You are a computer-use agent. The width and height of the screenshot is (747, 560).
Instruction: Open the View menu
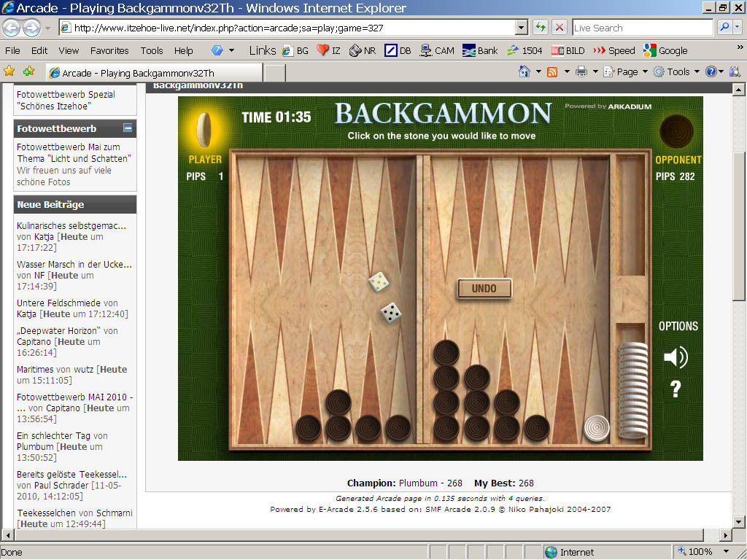pyautogui.click(x=69, y=50)
